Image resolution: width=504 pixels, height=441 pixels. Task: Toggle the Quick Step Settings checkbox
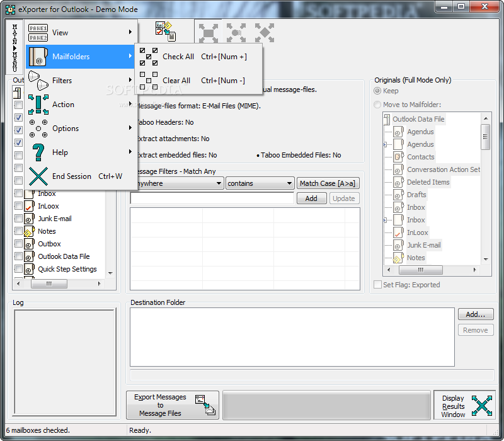19,269
